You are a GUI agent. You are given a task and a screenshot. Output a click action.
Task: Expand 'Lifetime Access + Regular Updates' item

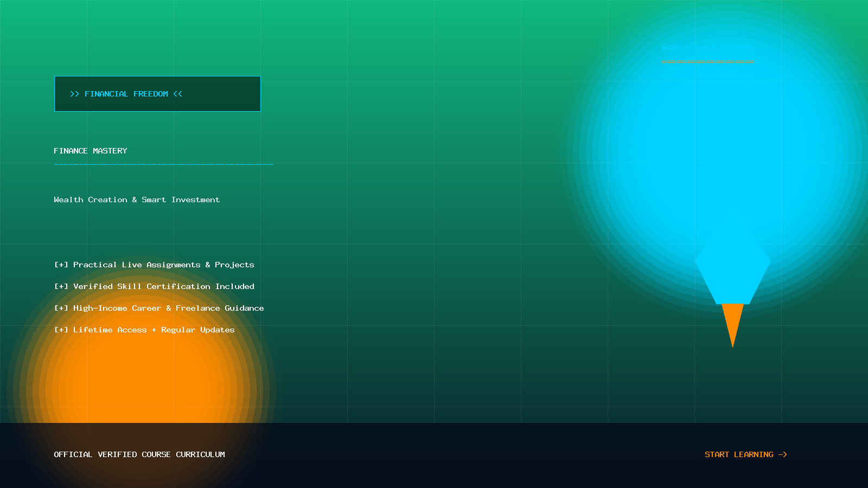[144, 330]
